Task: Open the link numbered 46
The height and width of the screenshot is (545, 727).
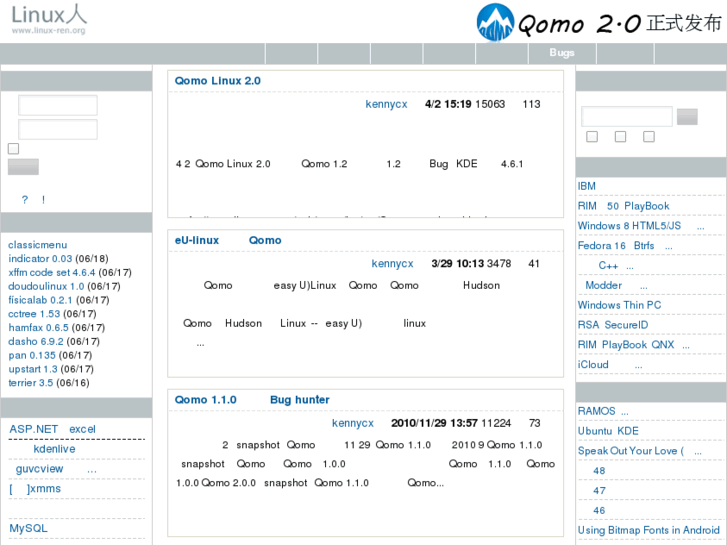Action: coord(599,511)
